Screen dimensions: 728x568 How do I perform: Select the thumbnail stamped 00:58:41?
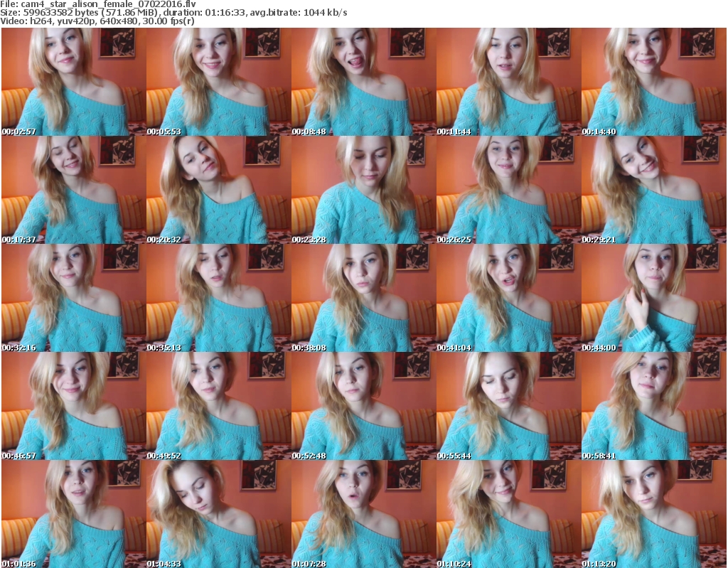654,407
